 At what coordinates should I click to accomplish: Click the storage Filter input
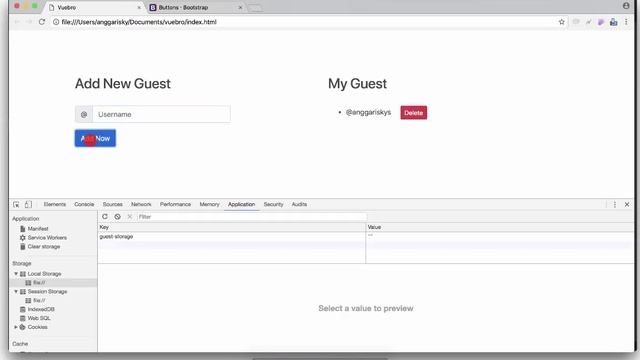(x=251, y=217)
